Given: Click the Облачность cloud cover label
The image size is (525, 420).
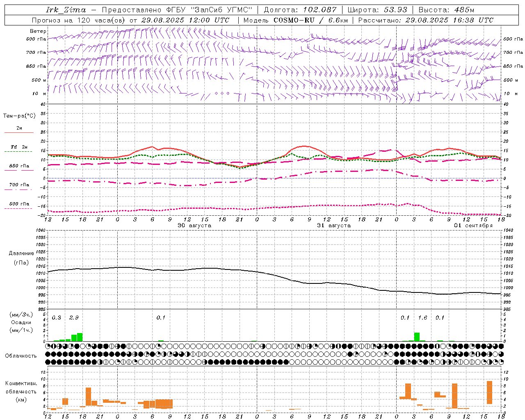Looking at the screenshot, I should coord(21,356).
